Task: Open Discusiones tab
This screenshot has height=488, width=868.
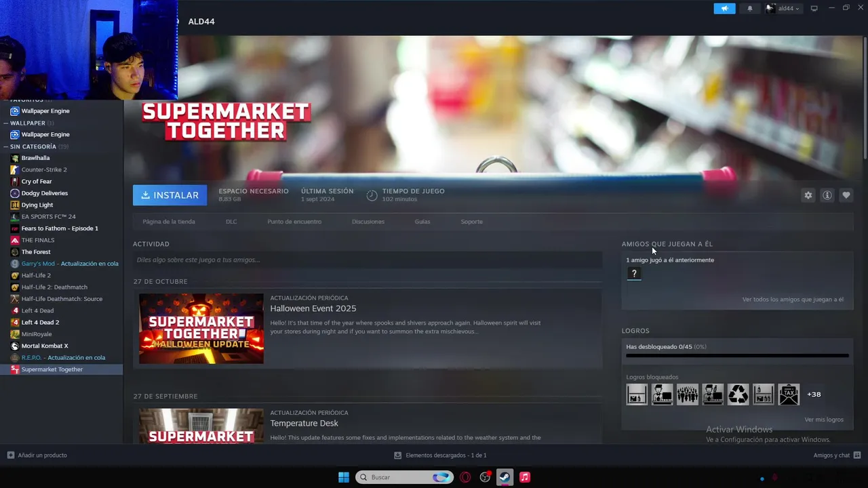Action: tap(368, 222)
